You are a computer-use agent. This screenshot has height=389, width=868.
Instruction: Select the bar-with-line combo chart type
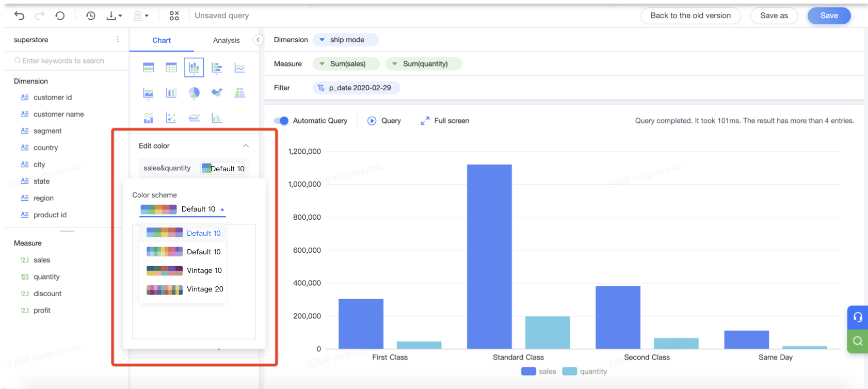click(x=149, y=118)
